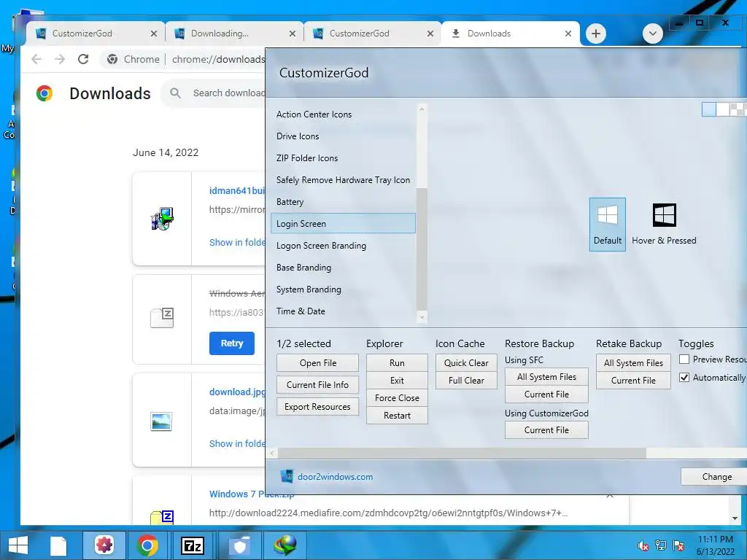This screenshot has height=560, width=747.
Task: Open 7-Zip from taskbar
Action: [x=193, y=545]
